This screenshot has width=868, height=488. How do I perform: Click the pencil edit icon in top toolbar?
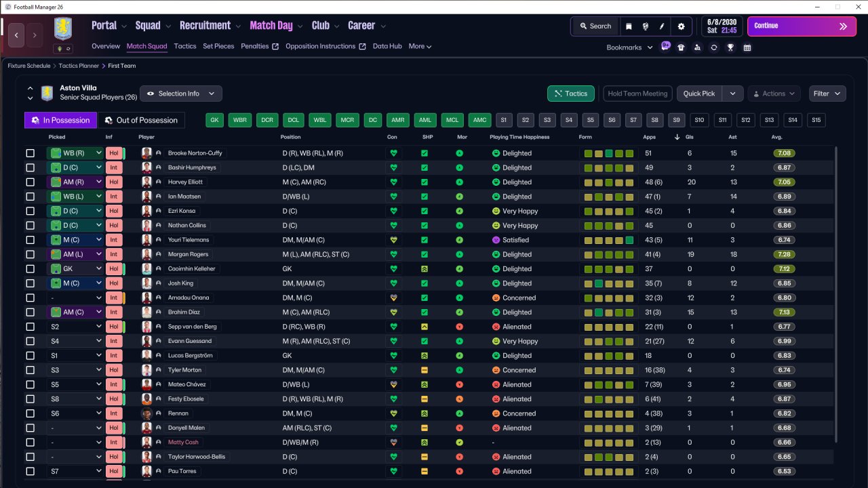tap(663, 26)
